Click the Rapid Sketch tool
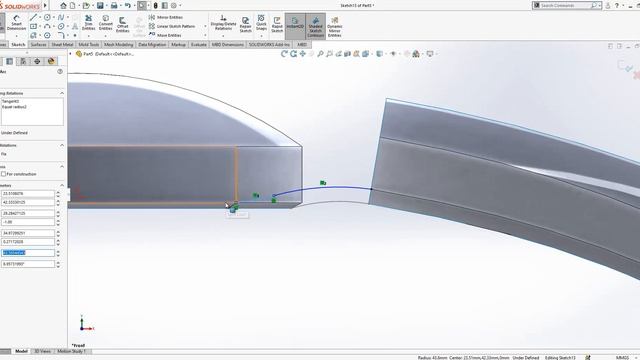This screenshot has width=640, height=360. point(277,24)
